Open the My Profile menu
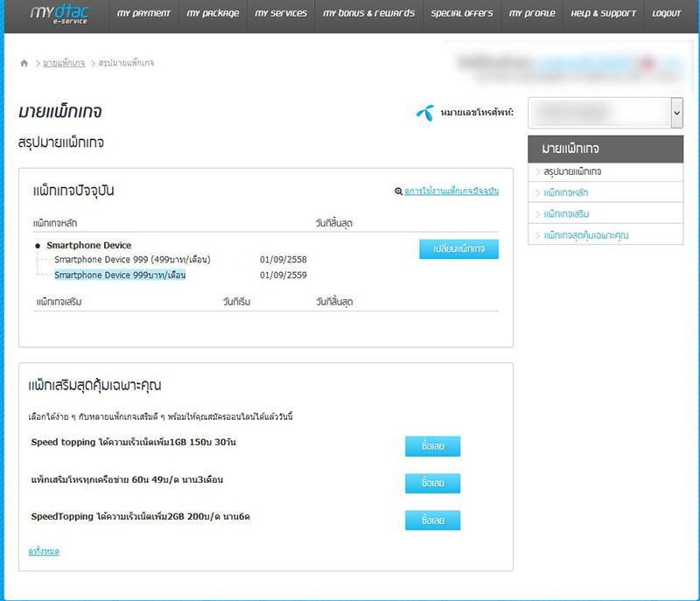The height and width of the screenshot is (601, 700). [x=532, y=13]
